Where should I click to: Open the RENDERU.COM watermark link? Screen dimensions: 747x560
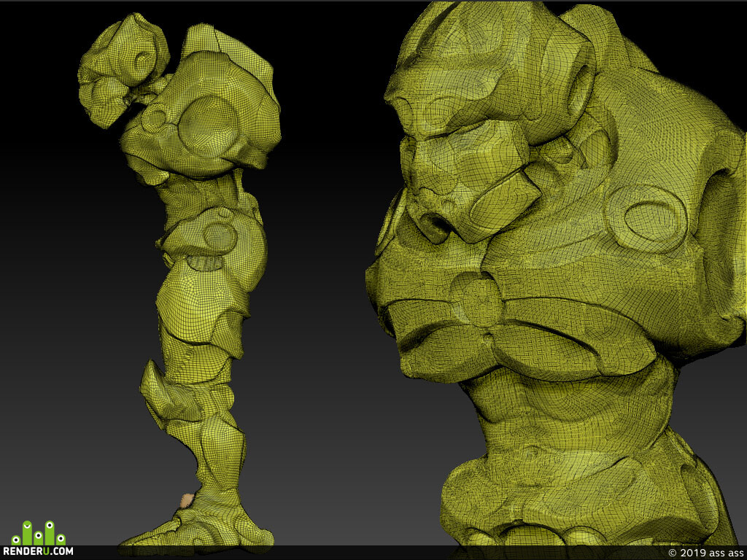coord(38,551)
